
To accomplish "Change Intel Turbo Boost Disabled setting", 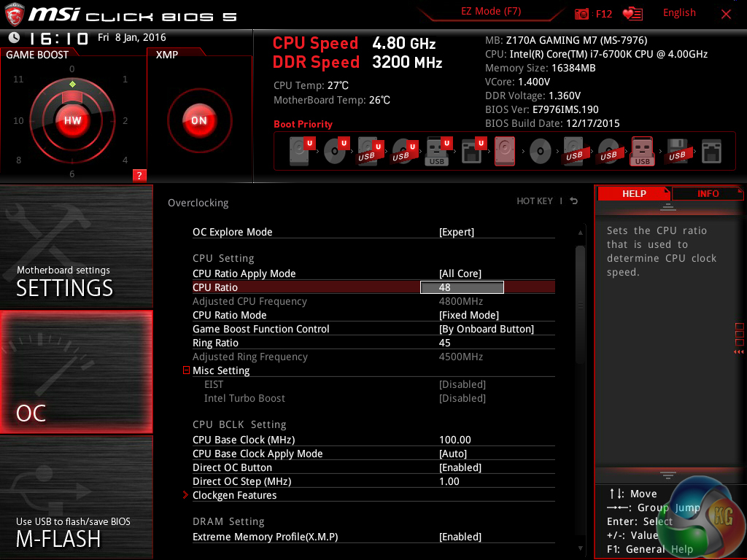I will [x=462, y=398].
